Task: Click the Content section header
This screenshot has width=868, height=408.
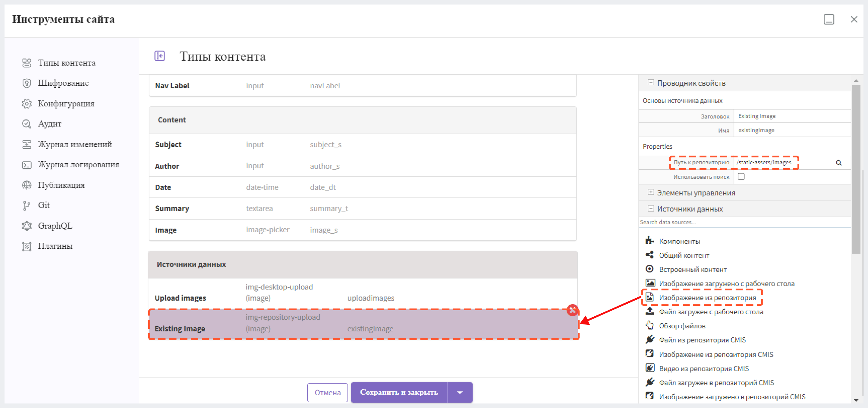Action: click(363, 120)
